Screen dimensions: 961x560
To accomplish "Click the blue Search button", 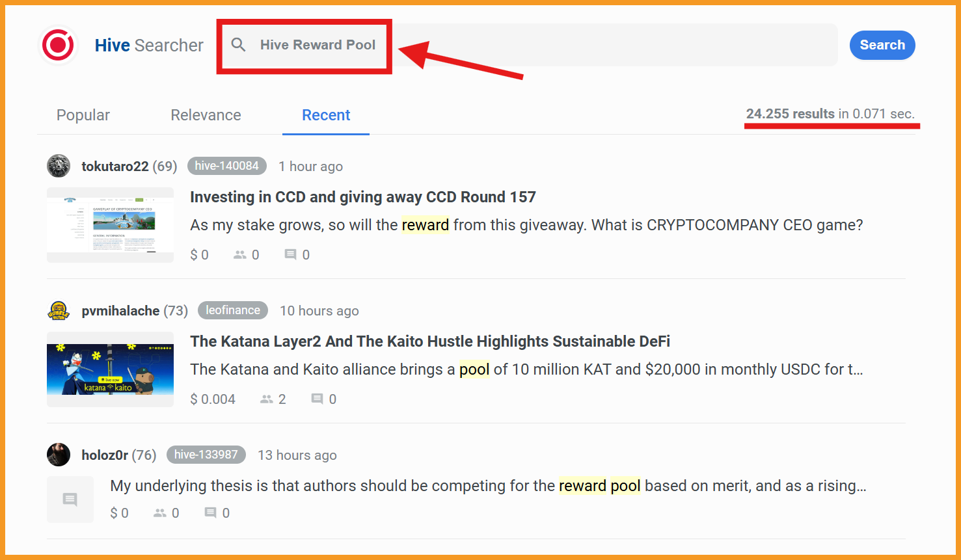I will [882, 45].
